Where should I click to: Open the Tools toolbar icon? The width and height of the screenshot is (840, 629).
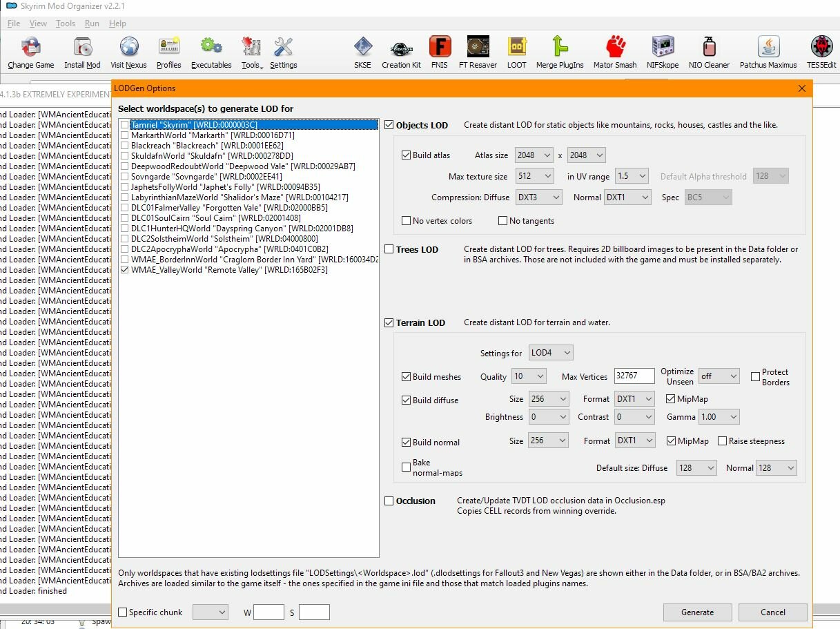pyautogui.click(x=251, y=47)
